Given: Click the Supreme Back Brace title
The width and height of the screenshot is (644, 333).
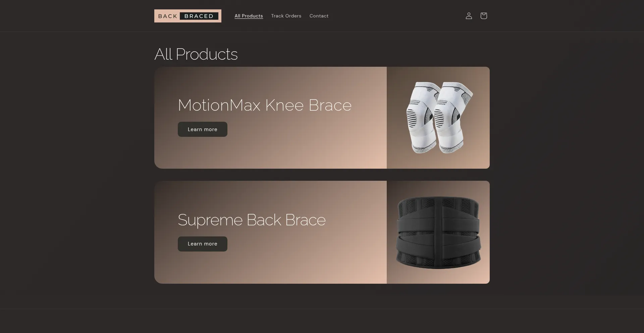Looking at the screenshot, I should (252, 220).
